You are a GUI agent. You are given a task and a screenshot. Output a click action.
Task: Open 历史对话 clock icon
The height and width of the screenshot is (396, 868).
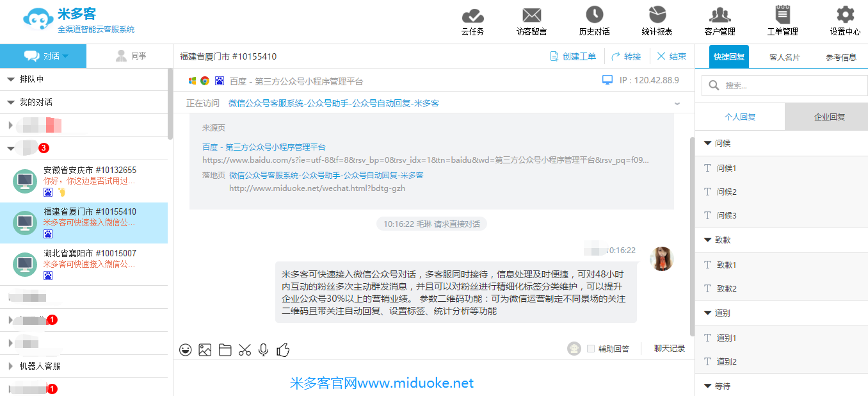594,15
